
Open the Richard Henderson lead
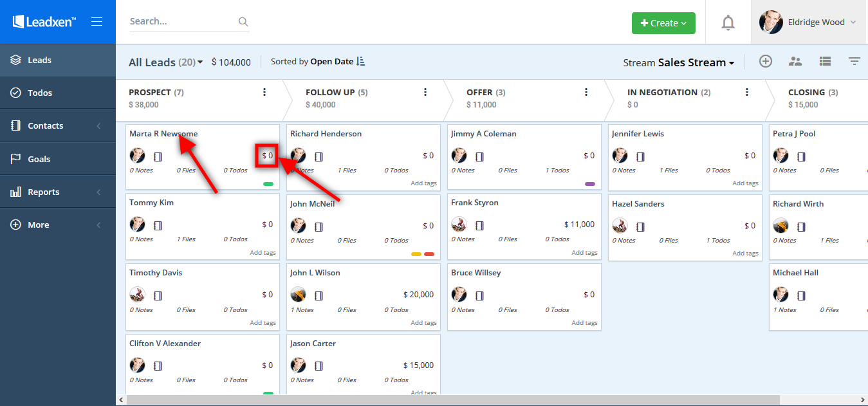[326, 134]
